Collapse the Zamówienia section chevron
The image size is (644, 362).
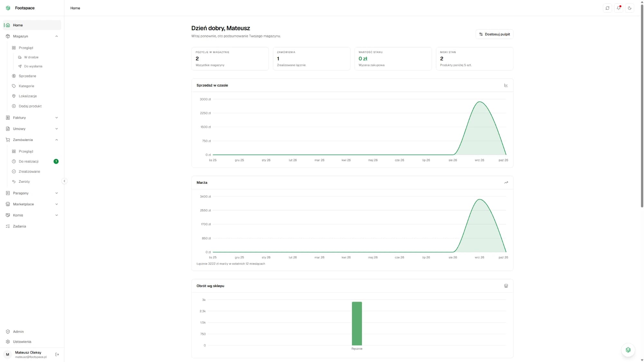tap(57, 140)
